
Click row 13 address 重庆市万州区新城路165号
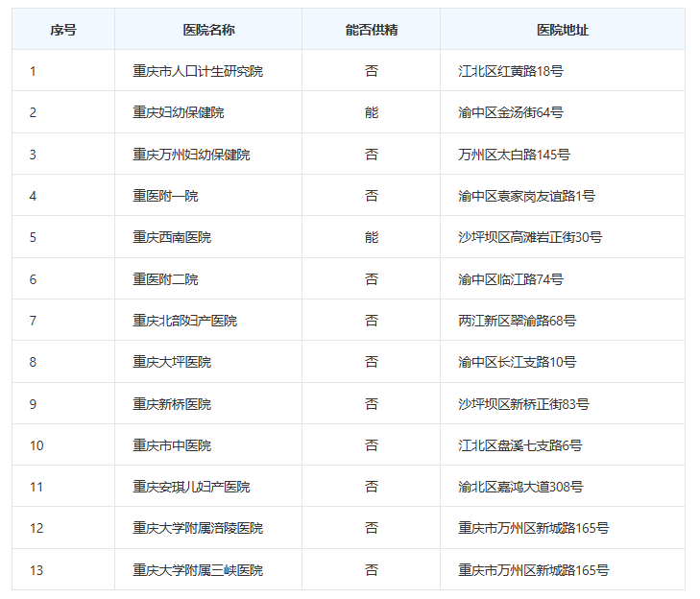534,570
